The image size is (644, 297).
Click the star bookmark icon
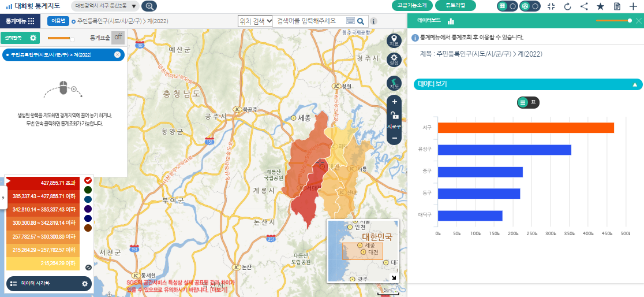coord(600,6)
